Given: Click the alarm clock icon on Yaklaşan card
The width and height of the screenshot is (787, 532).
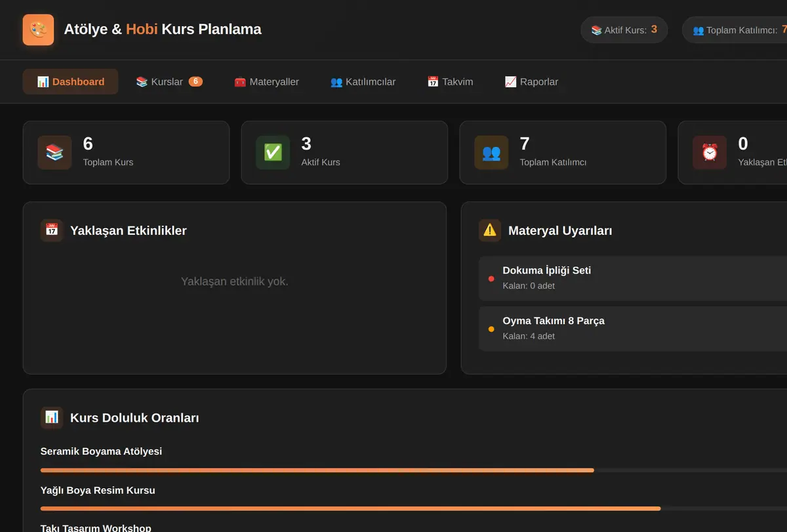Looking at the screenshot, I should [710, 153].
